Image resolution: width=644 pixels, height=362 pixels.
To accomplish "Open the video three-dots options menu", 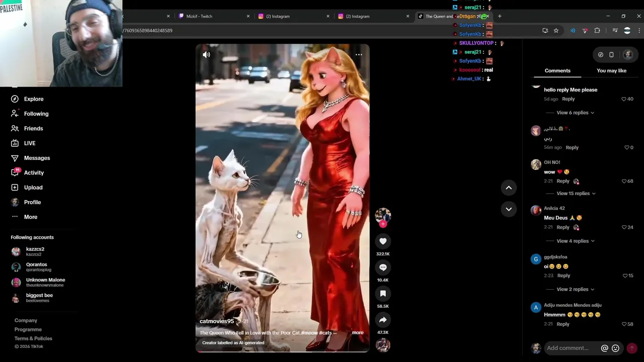I will click(359, 54).
